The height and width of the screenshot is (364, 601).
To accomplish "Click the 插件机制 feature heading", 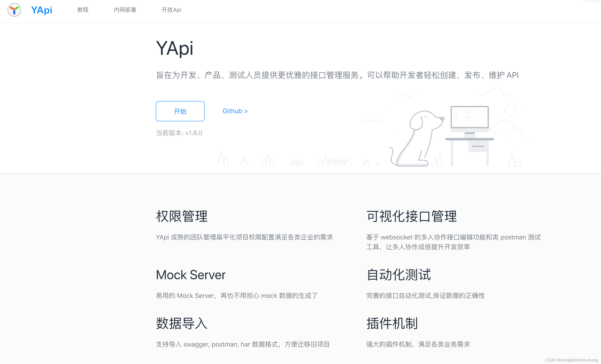I will pos(392,323).
